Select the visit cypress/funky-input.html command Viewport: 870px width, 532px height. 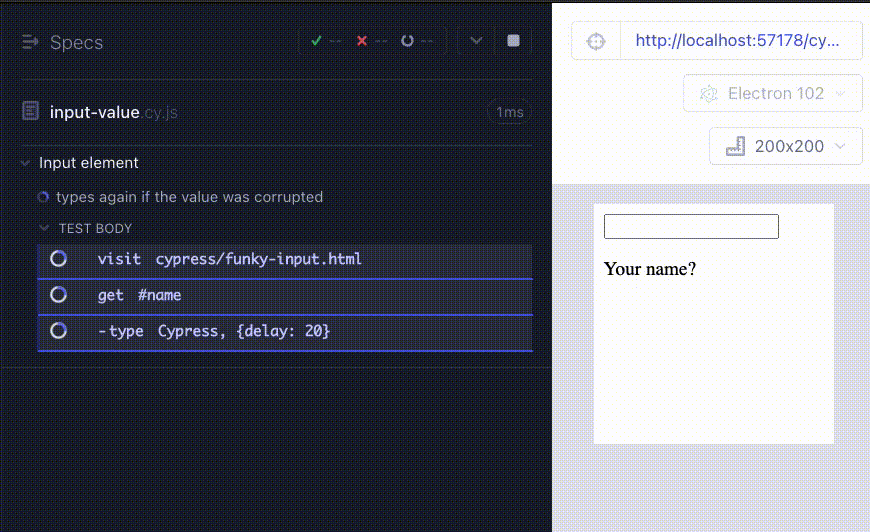(x=285, y=259)
